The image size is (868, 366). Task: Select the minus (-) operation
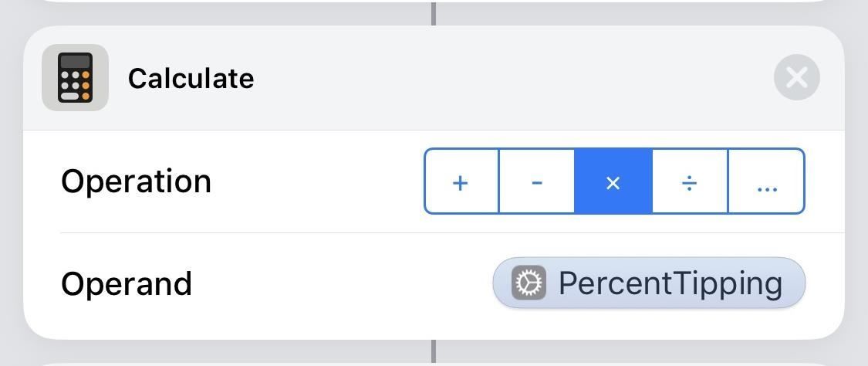(x=537, y=182)
